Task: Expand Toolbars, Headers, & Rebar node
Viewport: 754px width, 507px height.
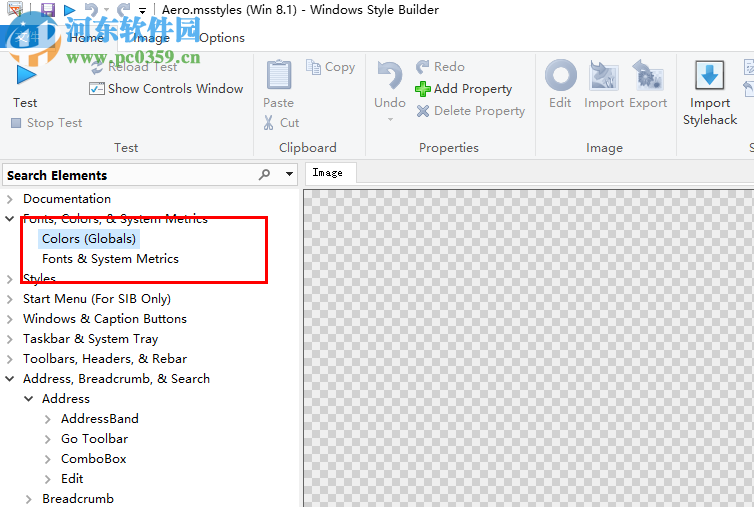Action: (10, 359)
